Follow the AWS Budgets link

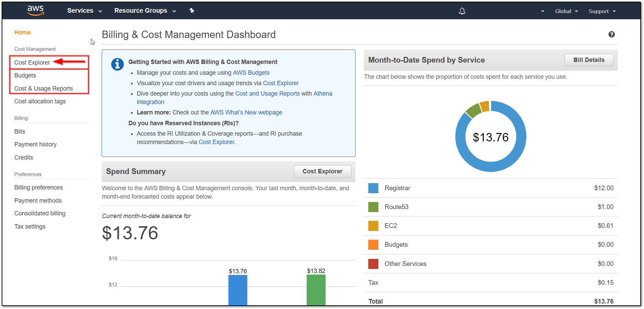click(x=251, y=73)
